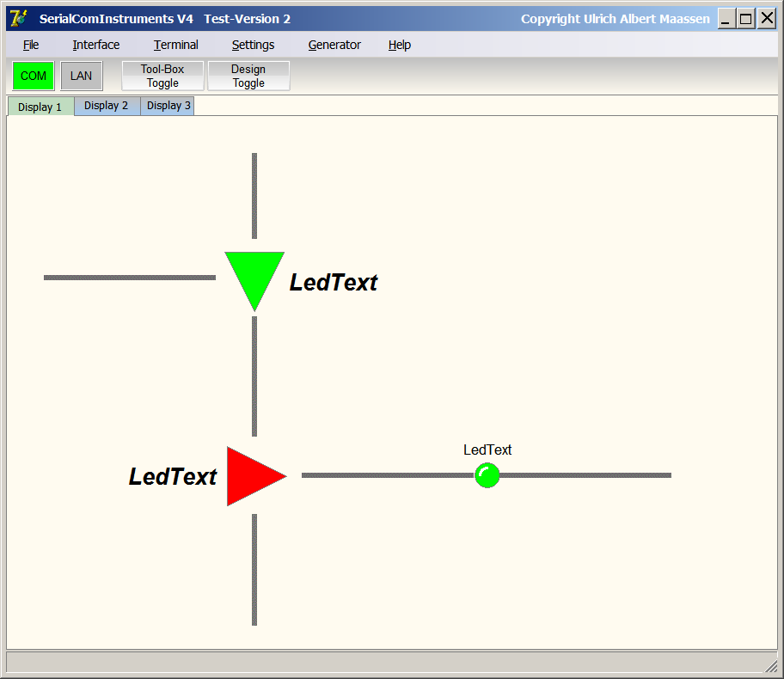Maximize the SerialComInstruments window
The width and height of the screenshot is (784, 679).
(746, 19)
